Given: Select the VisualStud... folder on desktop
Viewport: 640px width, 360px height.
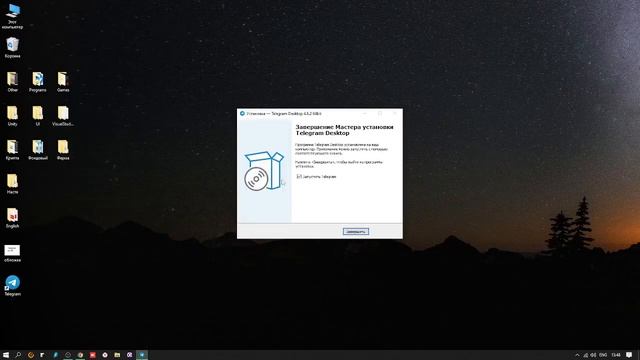Looking at the screenshot, I should tap(63, 116).
